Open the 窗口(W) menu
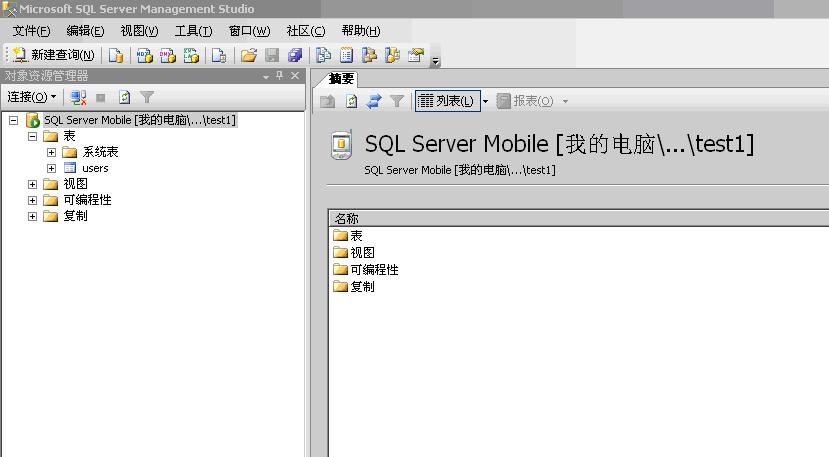Viewport: 829px width, 457px height. click(x=249, y=31)
